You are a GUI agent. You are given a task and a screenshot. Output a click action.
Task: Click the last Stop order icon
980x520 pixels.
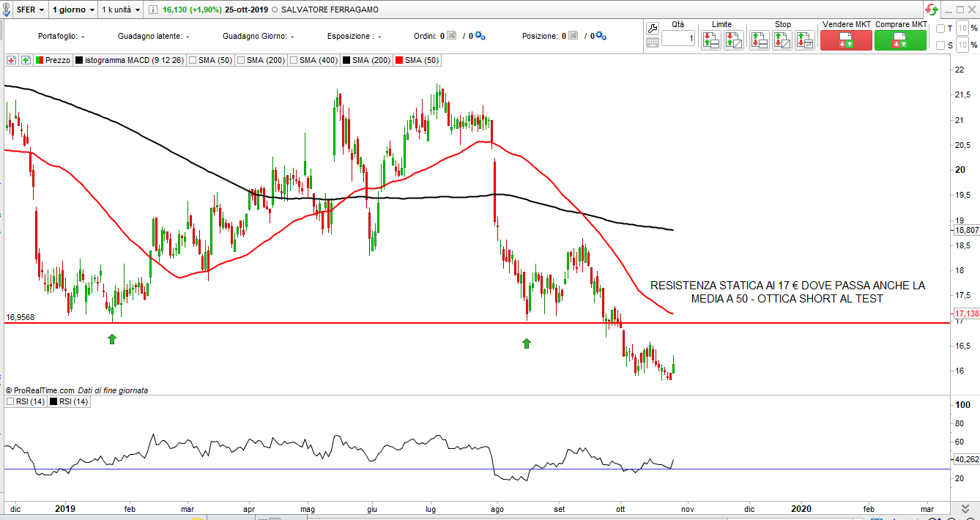tap(805, 40)
